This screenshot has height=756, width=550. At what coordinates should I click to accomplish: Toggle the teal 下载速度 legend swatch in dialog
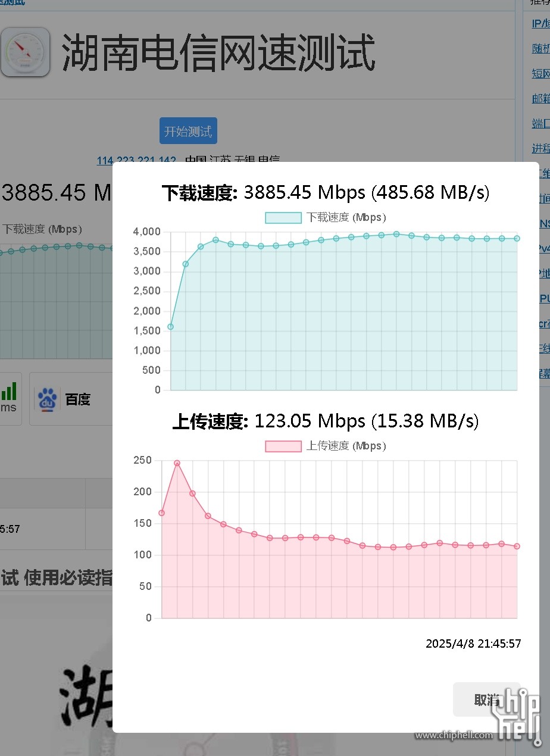pos(283,218)
